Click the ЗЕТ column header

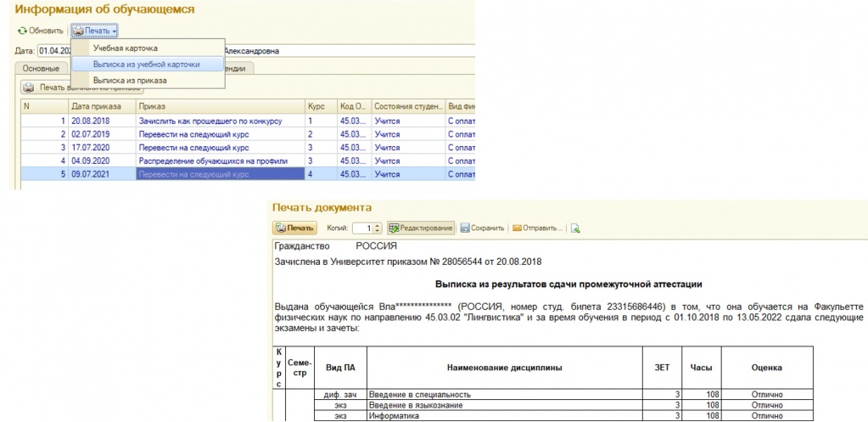click(x=662, y=368)
